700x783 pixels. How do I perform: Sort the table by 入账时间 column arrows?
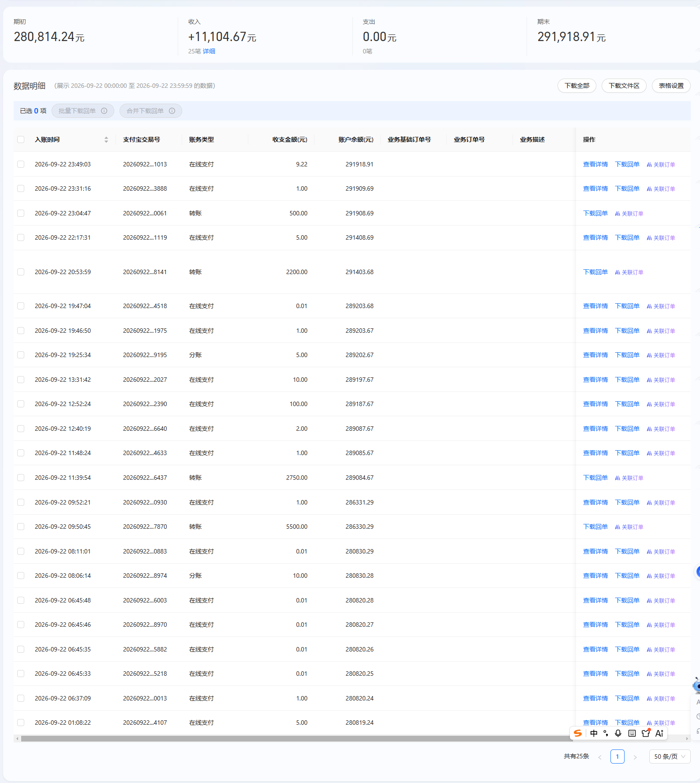(x=106, y=139)
